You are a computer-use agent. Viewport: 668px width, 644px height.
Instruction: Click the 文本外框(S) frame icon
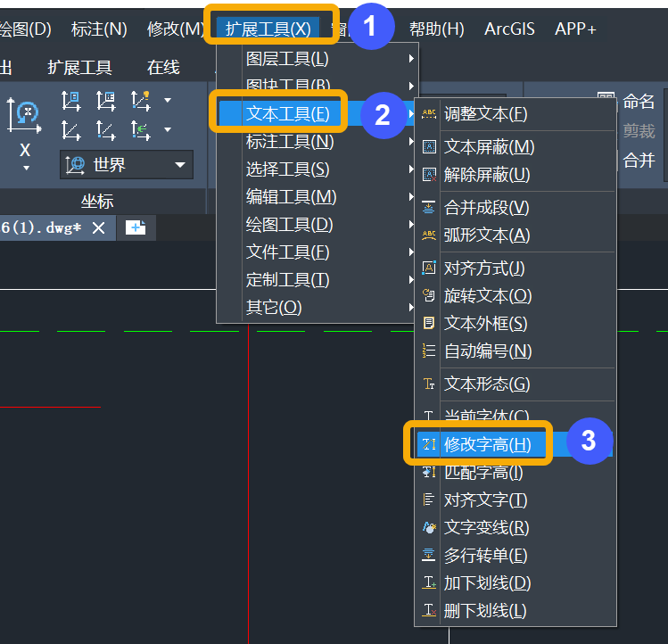pyautogui.click(x=429, y=323)
